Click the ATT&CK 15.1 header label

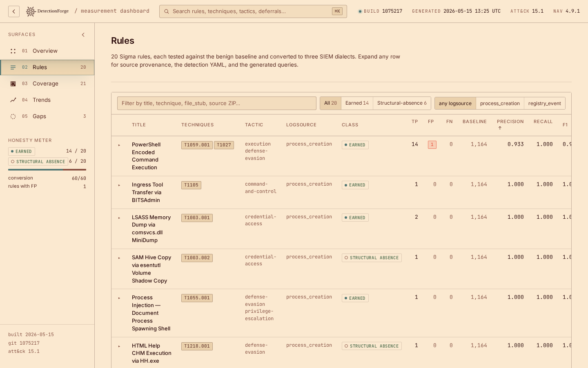527,11
